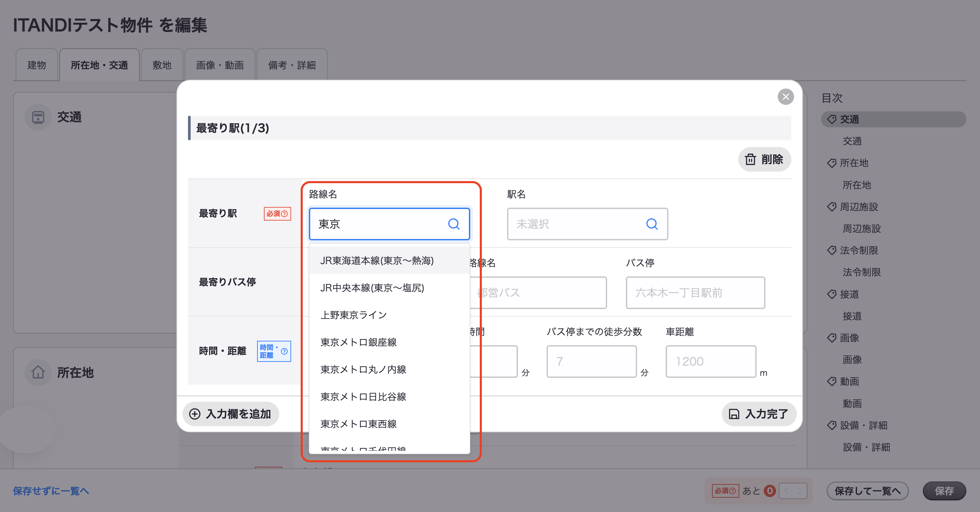
Task: Click tag icon next to 接道 in 目次
Action: click(x=832, y=294)
